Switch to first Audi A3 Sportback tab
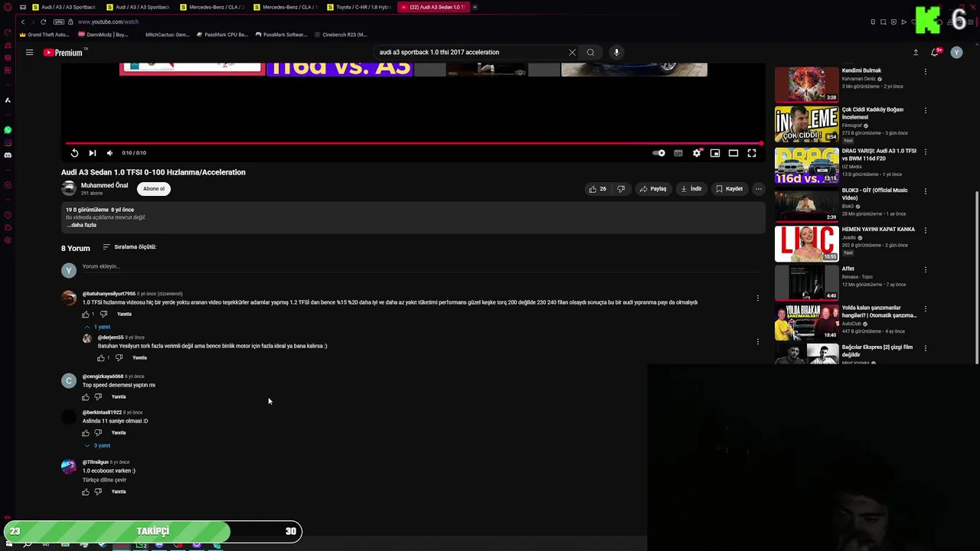The height and width of the screenshot is (551, 980). point(64,7)
